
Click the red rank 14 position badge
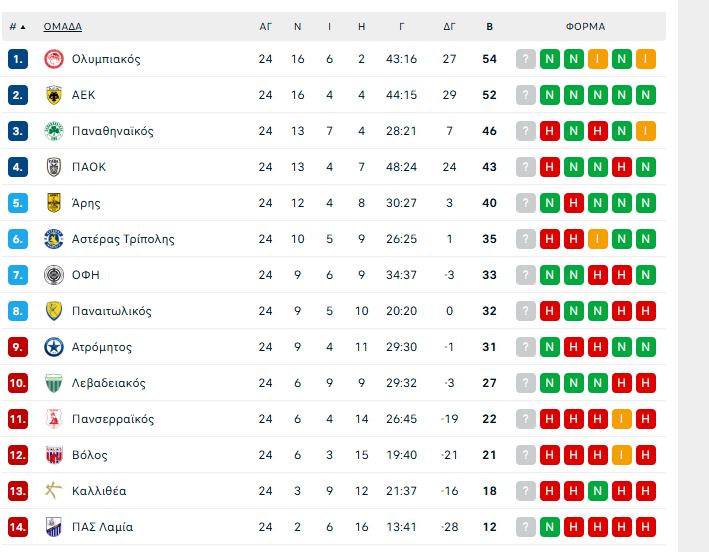[x=18, y=527]
